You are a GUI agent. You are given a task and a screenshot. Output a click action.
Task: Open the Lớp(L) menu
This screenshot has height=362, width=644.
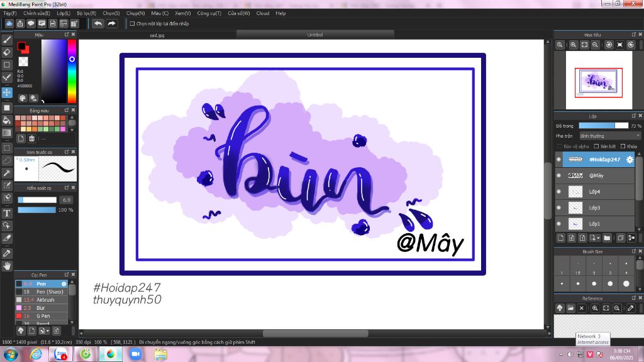(64, 13)
